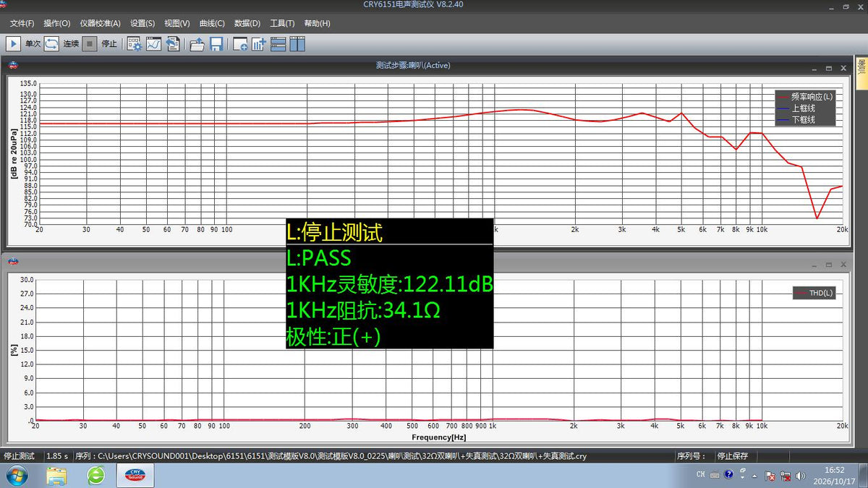This screenshot has width=868, height=488.
Task: Save with the floppy disk icon
Action: click(x=216, y=43)
